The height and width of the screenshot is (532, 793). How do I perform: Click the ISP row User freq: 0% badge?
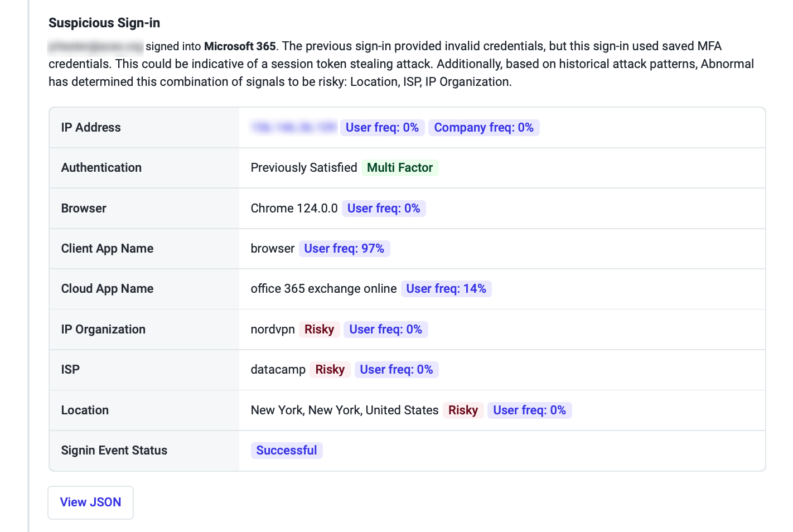tap(396, 370)
